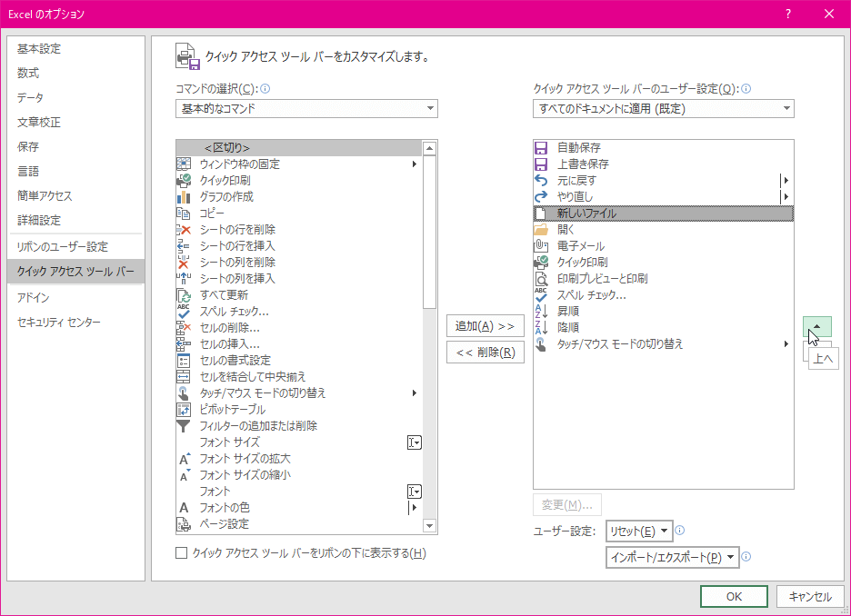Expand フォント サイズ combo indicator

click(414, 442)
